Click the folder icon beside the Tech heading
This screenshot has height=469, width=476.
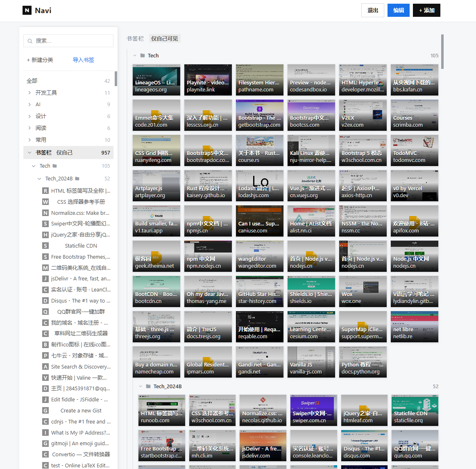point(143,56)
